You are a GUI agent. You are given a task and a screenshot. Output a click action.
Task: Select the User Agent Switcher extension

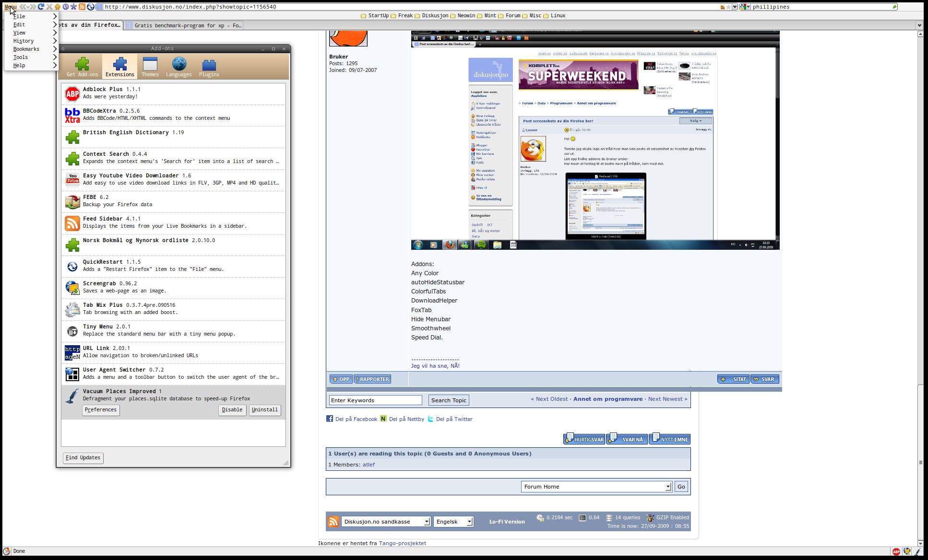pos(173,374)
